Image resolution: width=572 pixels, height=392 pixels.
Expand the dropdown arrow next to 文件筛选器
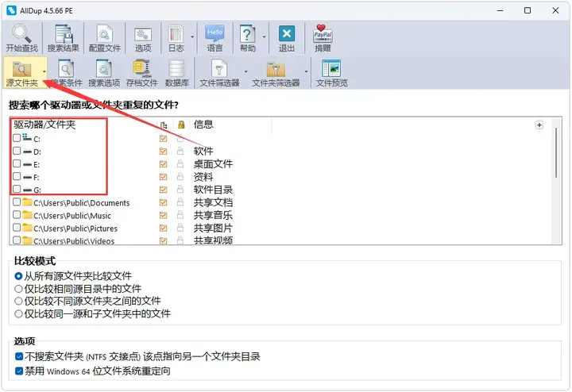245,71
